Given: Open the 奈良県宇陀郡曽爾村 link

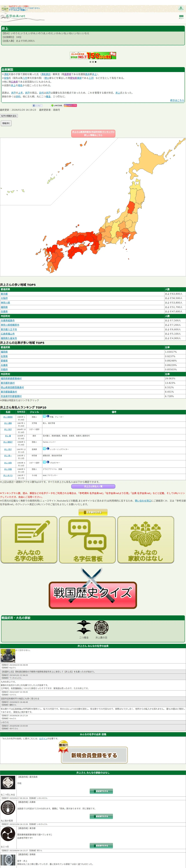Looking at the screenshot, I should [11, 396].
